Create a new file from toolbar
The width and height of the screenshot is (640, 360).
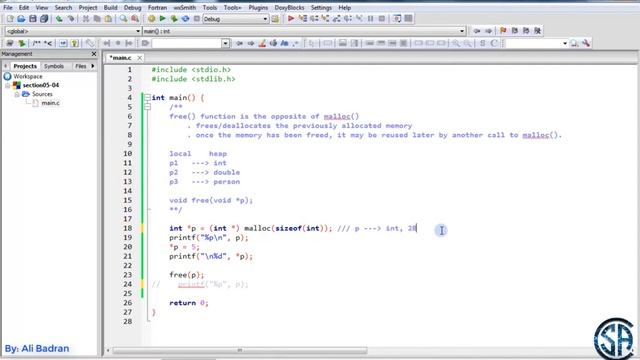10,19
